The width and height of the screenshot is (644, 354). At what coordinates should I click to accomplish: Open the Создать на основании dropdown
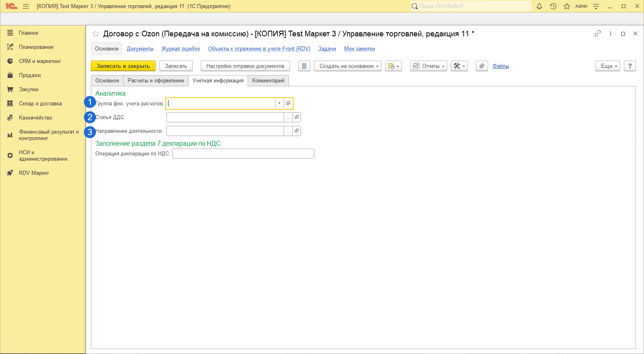347,66
